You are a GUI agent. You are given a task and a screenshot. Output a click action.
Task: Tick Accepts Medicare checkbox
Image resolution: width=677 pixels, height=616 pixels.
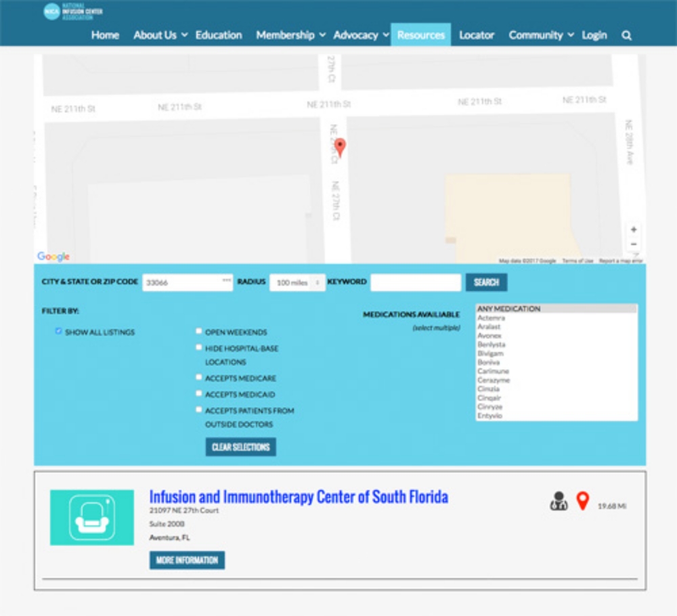point(198,377)
